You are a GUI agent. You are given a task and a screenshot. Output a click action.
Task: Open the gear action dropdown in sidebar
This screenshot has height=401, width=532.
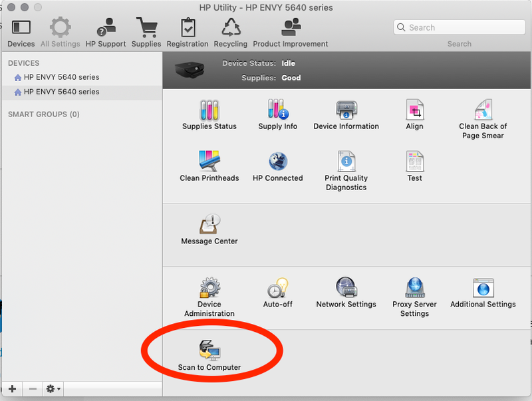(53, 389)
